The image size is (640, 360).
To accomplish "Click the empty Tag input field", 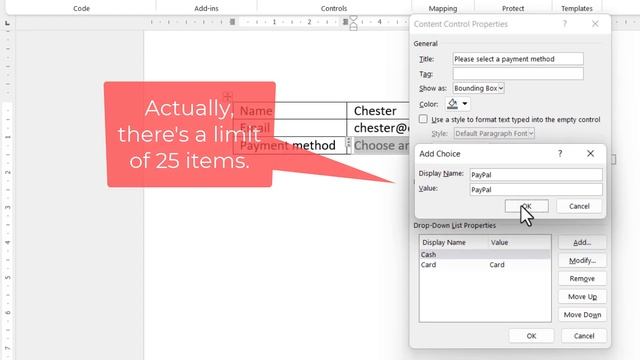I will pyautogui.click(x=518, y=74).
